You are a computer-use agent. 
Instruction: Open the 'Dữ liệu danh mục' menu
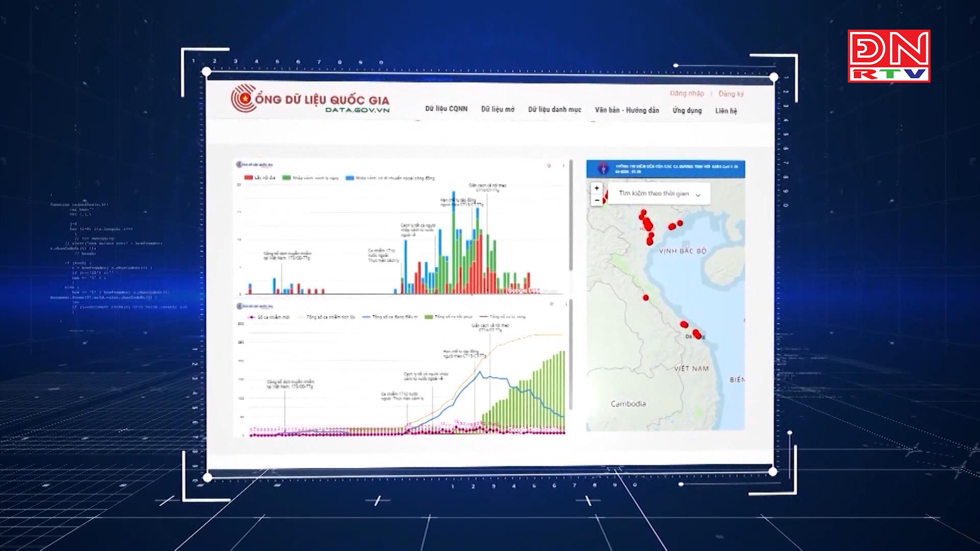(x=554, y=110)
